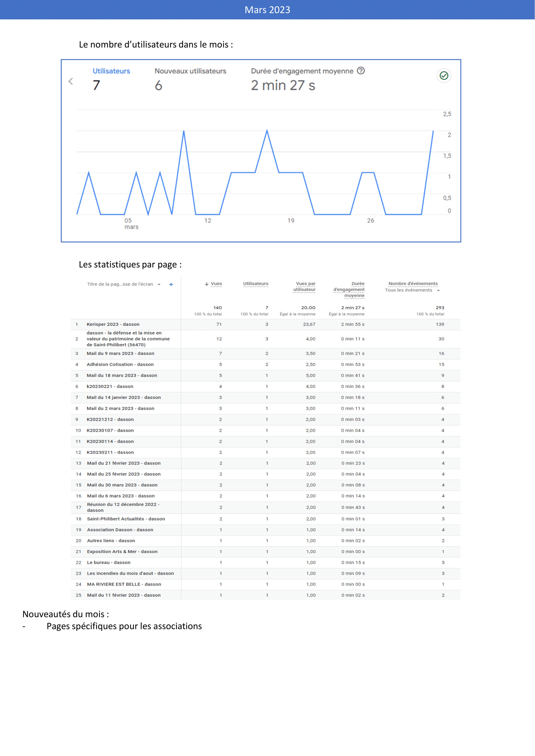Click 'K20230211 - dasson' row
The height and width of the screenshot is (756, 535).
pyautogui.click(x=266, y=453)
